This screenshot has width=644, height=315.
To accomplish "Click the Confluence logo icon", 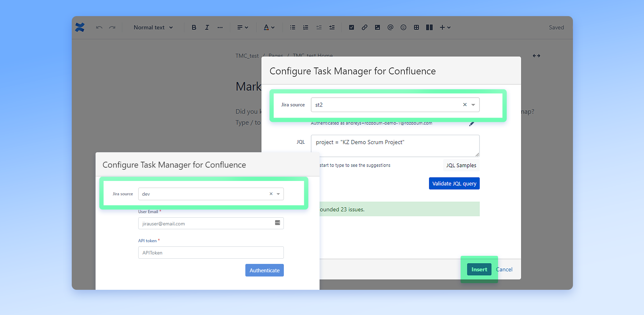I will 80,27.
